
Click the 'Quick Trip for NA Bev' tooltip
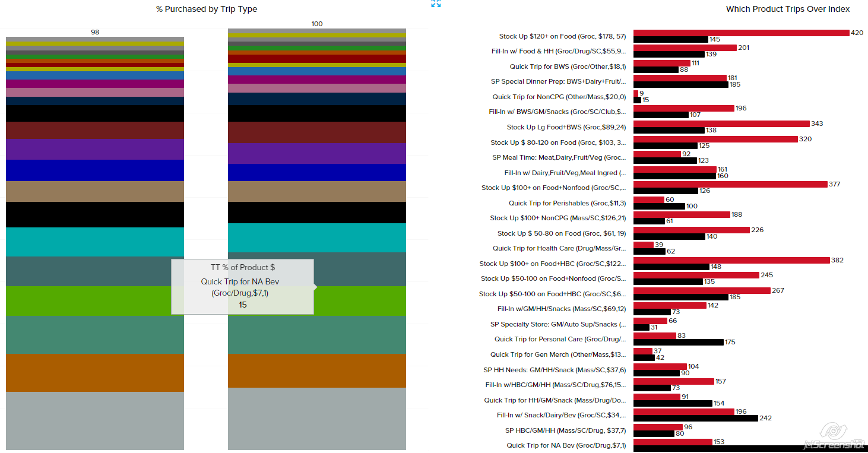(242, 286)
